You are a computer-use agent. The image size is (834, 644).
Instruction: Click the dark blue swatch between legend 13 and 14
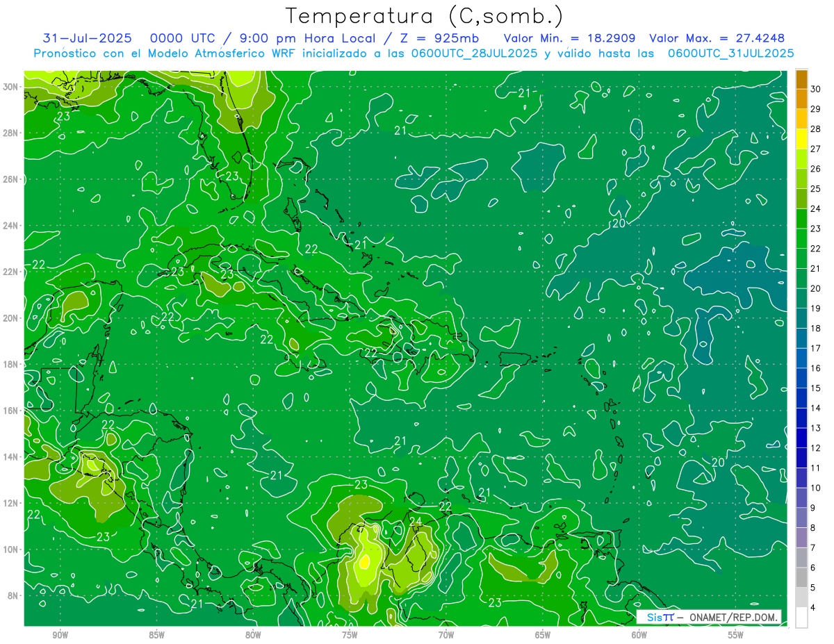801,418
